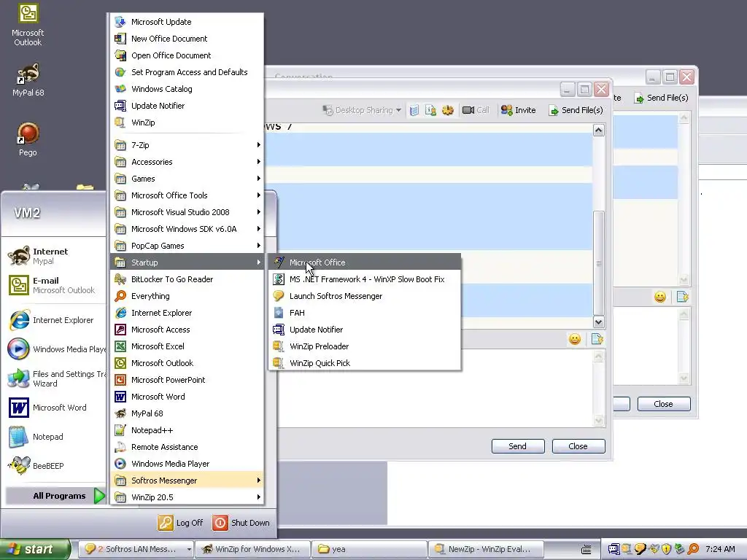The width and height of the screenshot is (747, 560).
Task: Click in the message input box
Action: click(x=436, y=388)
